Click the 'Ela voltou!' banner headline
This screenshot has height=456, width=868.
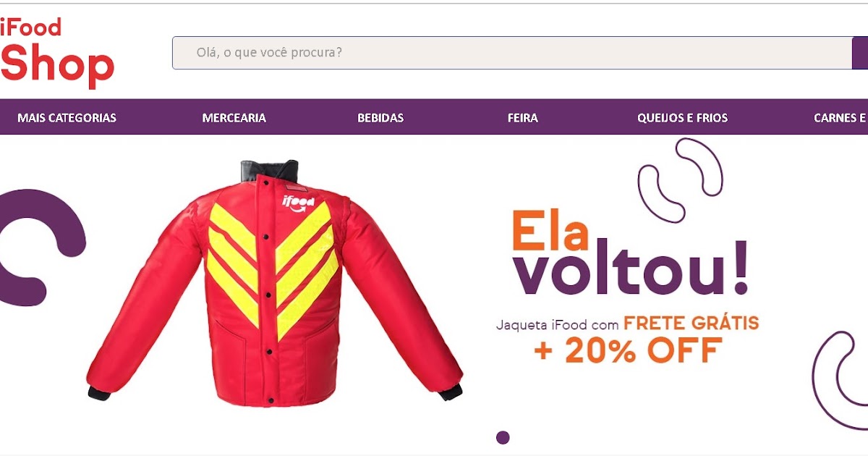click(629, 253)
